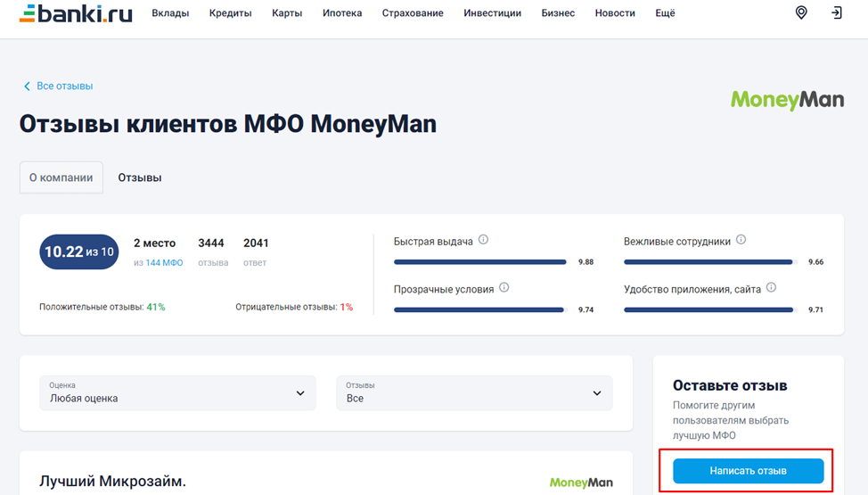Switch to the Отзывы tab
The image size is (868, 495).
(x=140, y=177)
